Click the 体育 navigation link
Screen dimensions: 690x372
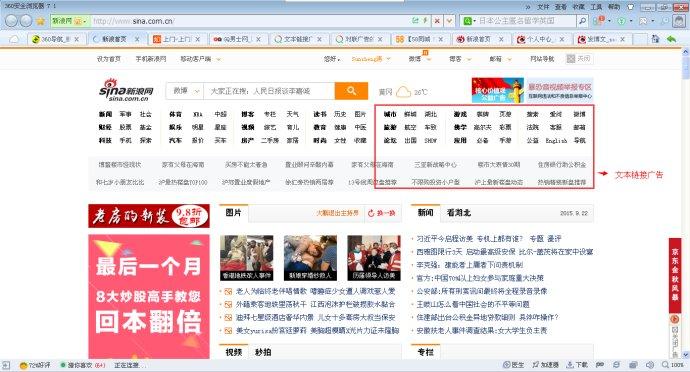pyautogui.click(x=175, y=114)
